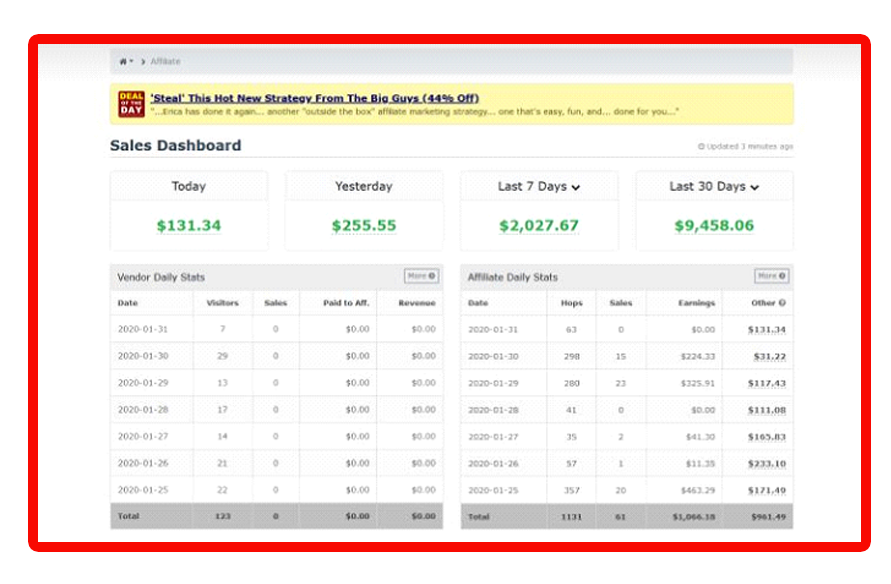Image resolution: width=891 pixels, height=584 pixels.
Task: Open the Affiliate breadcrumb link
Action: coord(165,61)
